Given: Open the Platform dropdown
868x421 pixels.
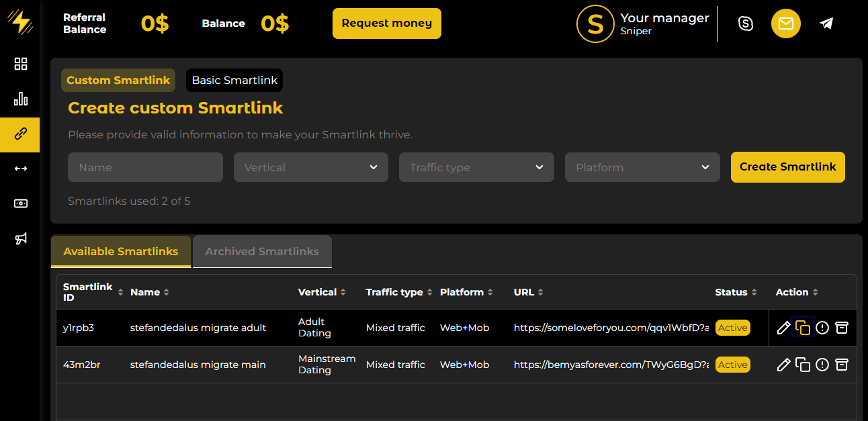Looking at the screenshot, I should (x=642, y=167).
